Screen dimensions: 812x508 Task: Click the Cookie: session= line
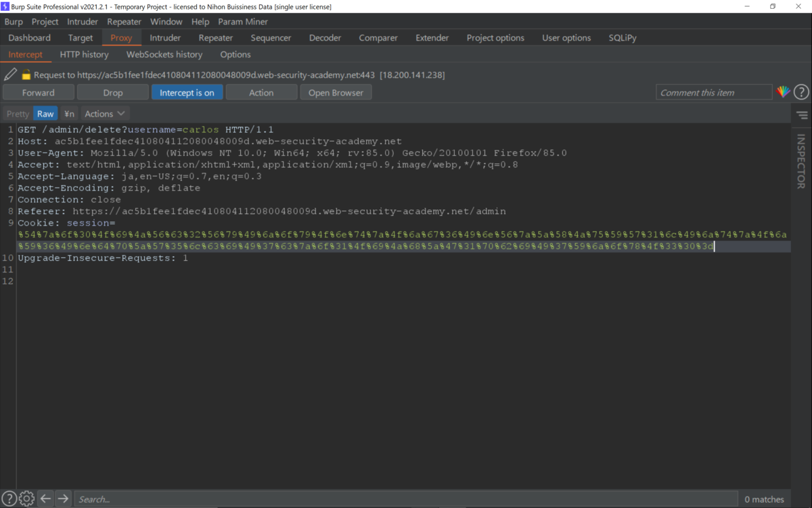66,223
